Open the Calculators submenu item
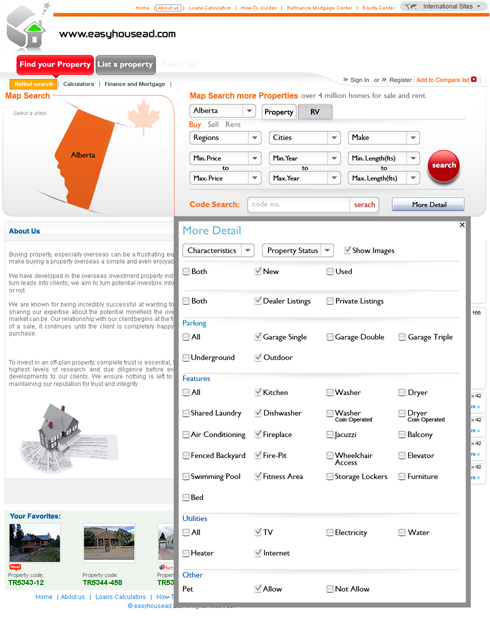 [x=79, y=84]
